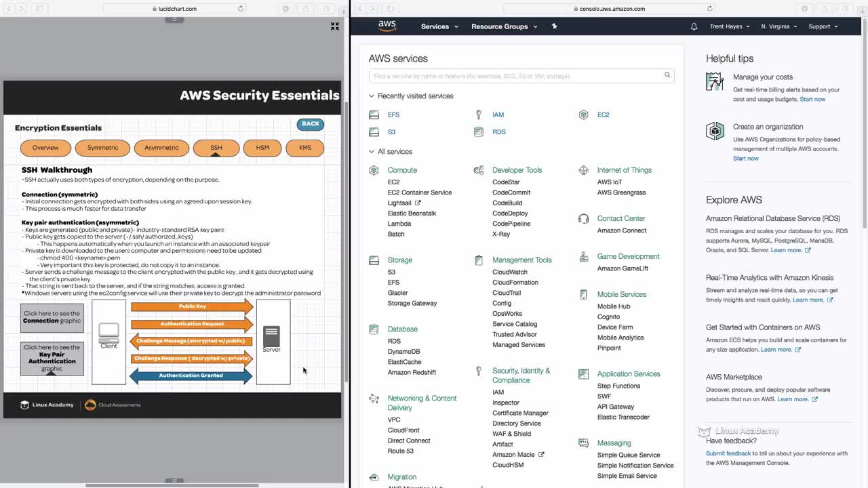Click the search magnifier icon in AWS services
Image resolution: width=868 pixels, height=488 pixels.
(667, 75)
